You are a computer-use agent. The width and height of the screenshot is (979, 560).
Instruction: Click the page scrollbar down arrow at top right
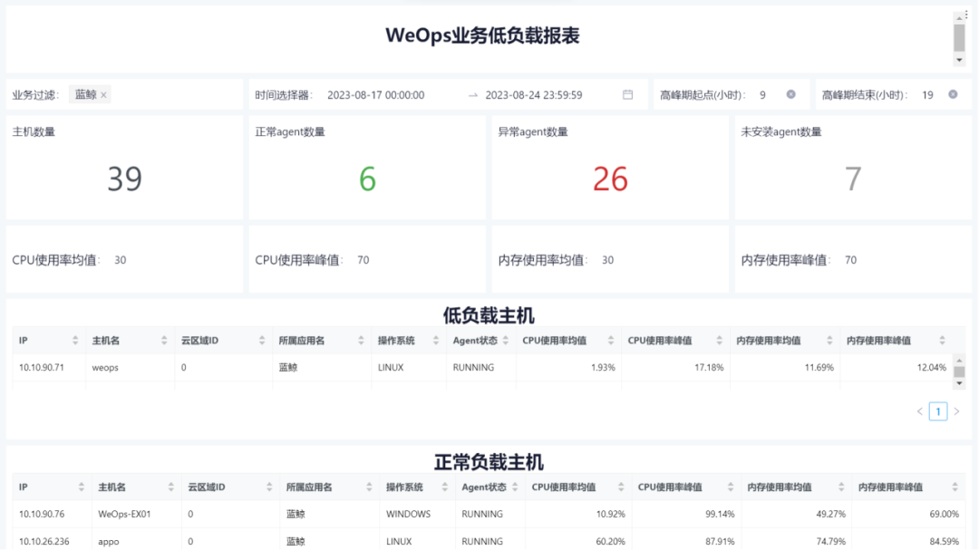pos(960,60)
